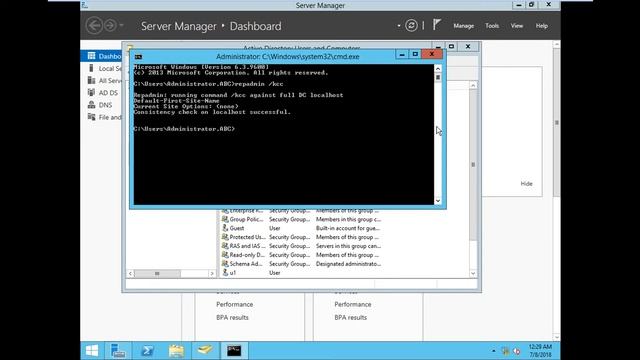Click the tree pane horizontal scroll thumb
640x360 pixels.
tap(157, 273)
